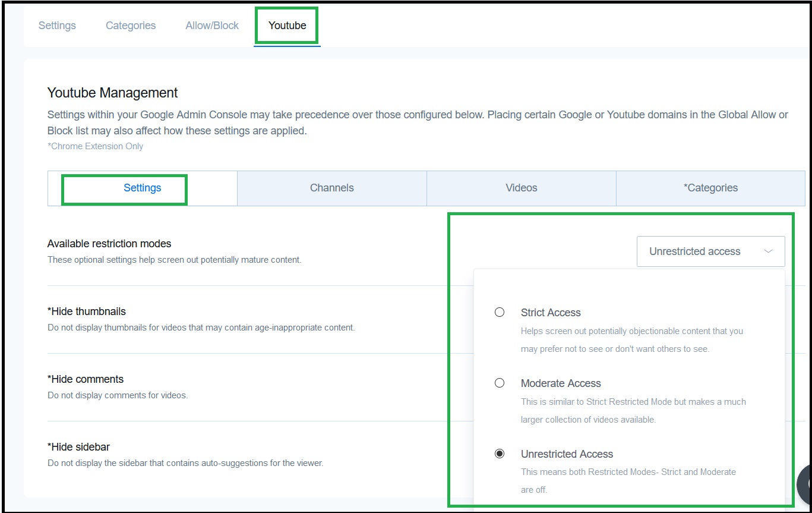The height and width of the screenshot is (513, 812).
Task: Click the Youtube Management heading
Action: 112,93
